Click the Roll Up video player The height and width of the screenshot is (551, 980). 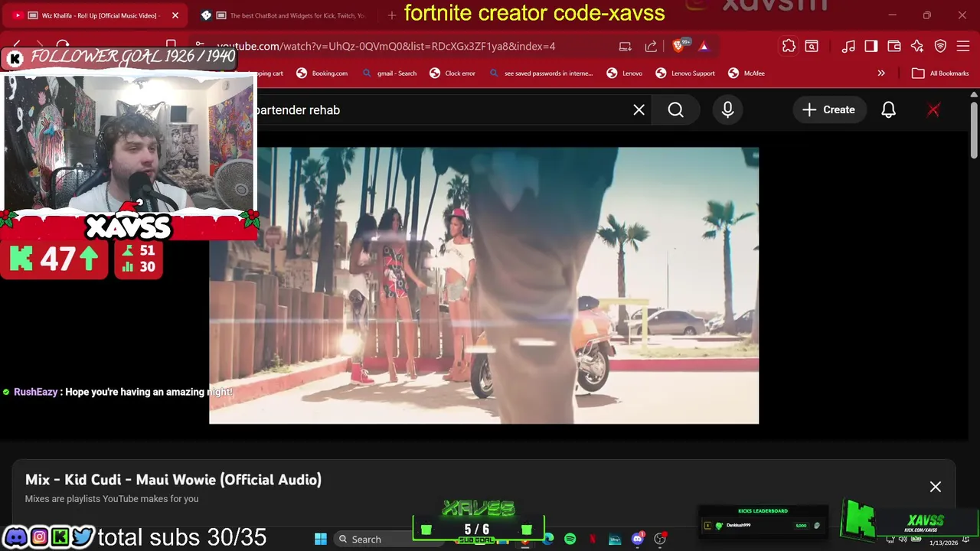click(484, 285)
